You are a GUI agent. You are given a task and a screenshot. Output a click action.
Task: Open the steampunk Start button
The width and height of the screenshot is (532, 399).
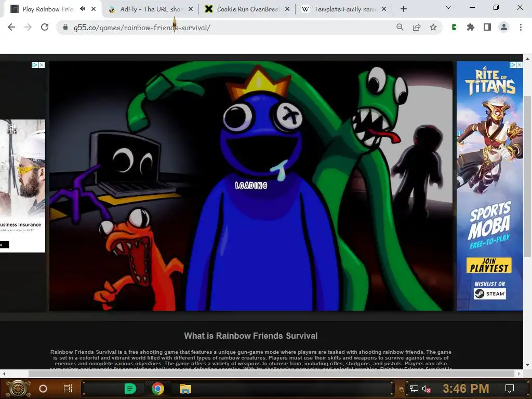[18, 389]
